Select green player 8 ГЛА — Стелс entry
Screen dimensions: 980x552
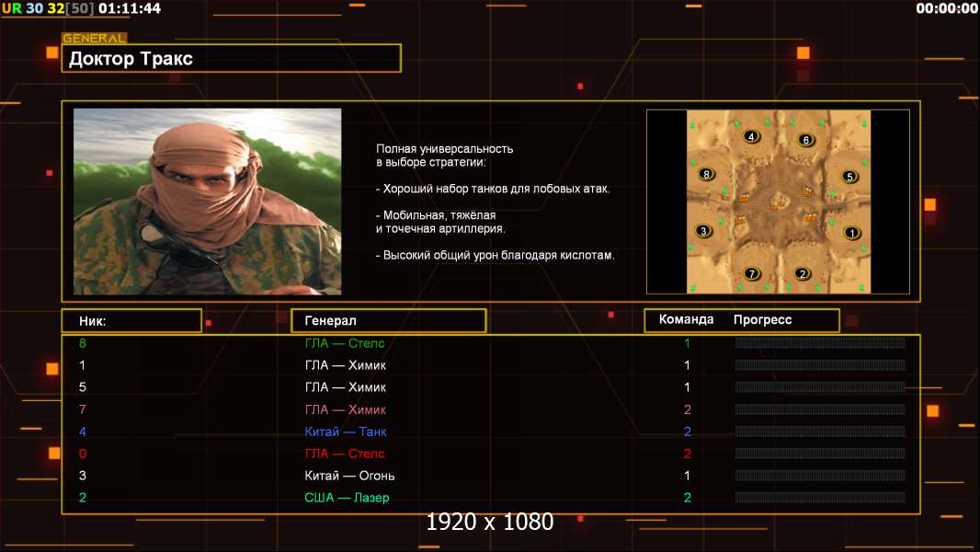345,343
